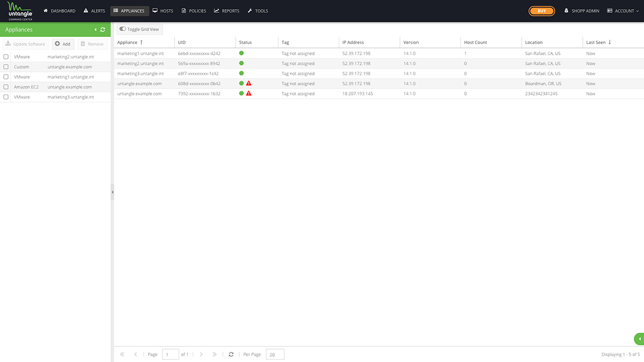Image resolution: width=644 pixels, height=362 pixels.
Task: Go to the Appliances menu tab
Action: pos(129,11)
